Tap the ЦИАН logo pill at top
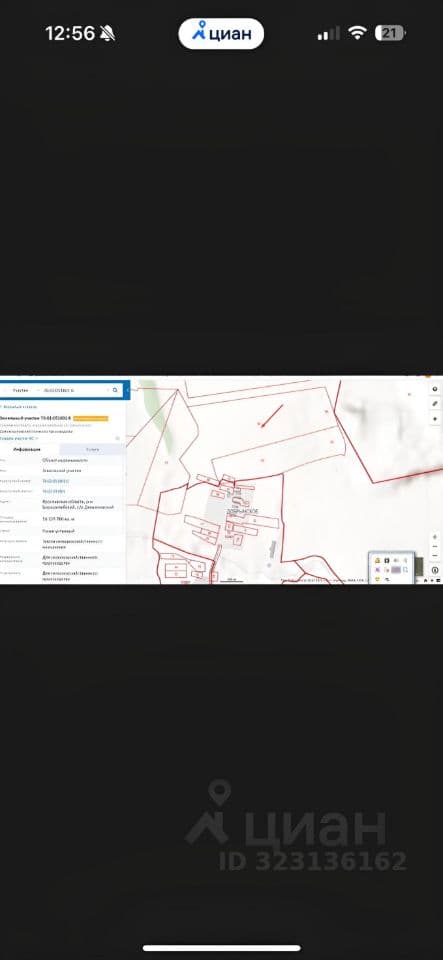This screenshot has width=443, height=960. coord(221,34)
